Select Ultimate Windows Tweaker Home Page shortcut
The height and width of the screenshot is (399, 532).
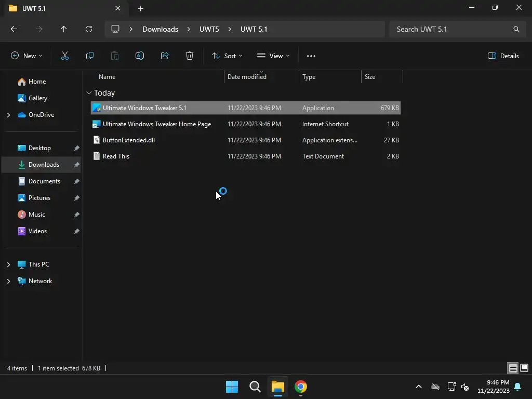(246, 124)
